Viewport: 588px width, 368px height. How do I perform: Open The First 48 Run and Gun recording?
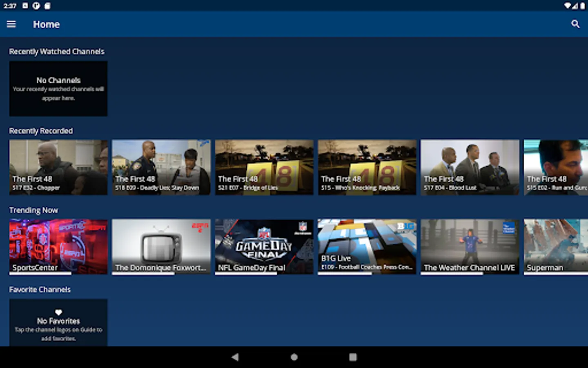pos(556,167)
